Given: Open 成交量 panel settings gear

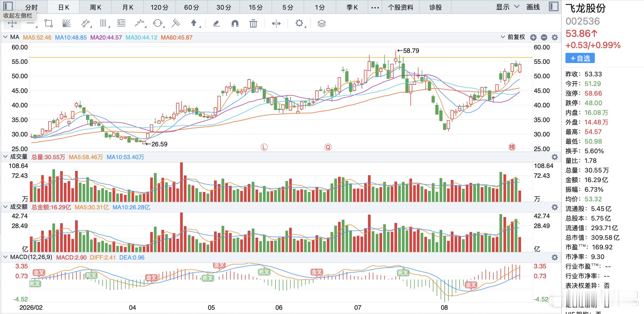Looking at the screenshot, I should (x=555, y=157).
